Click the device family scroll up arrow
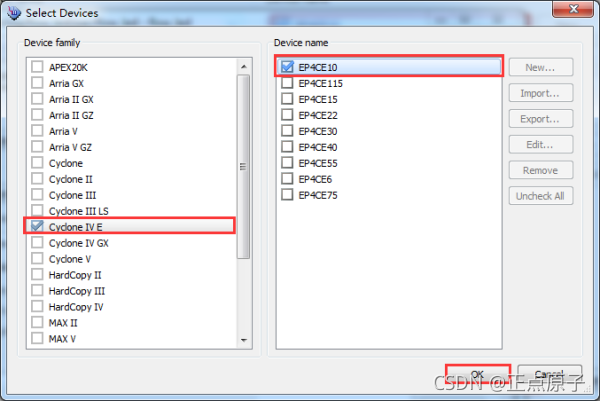This screenshot has width=600, height=401. coord(243,67)
